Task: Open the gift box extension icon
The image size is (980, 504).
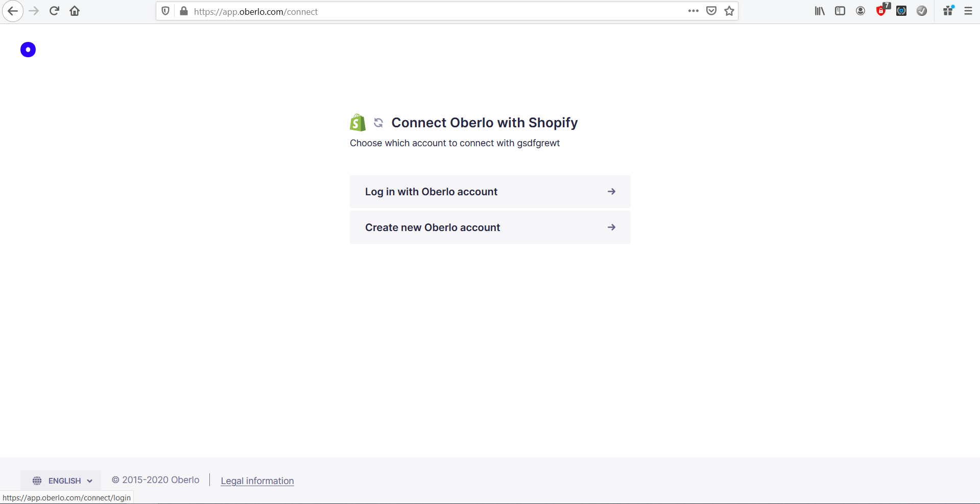Action: [x=948, y=10]
